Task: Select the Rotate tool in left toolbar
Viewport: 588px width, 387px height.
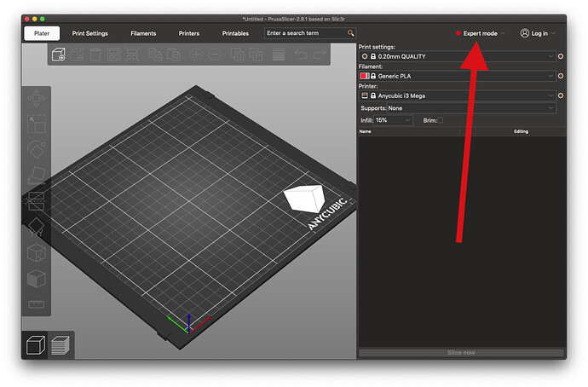Action: tap(37, 150)
